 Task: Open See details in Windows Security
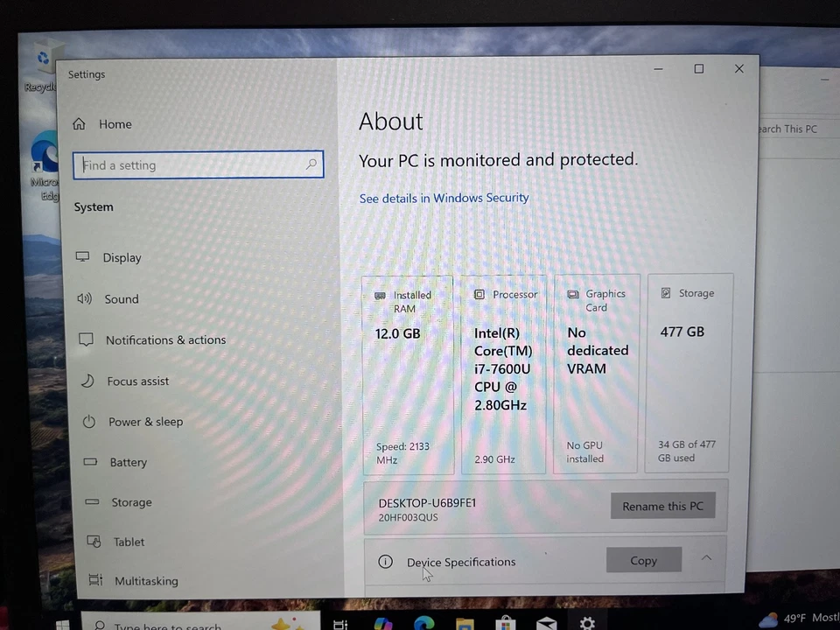coord(444,198)
